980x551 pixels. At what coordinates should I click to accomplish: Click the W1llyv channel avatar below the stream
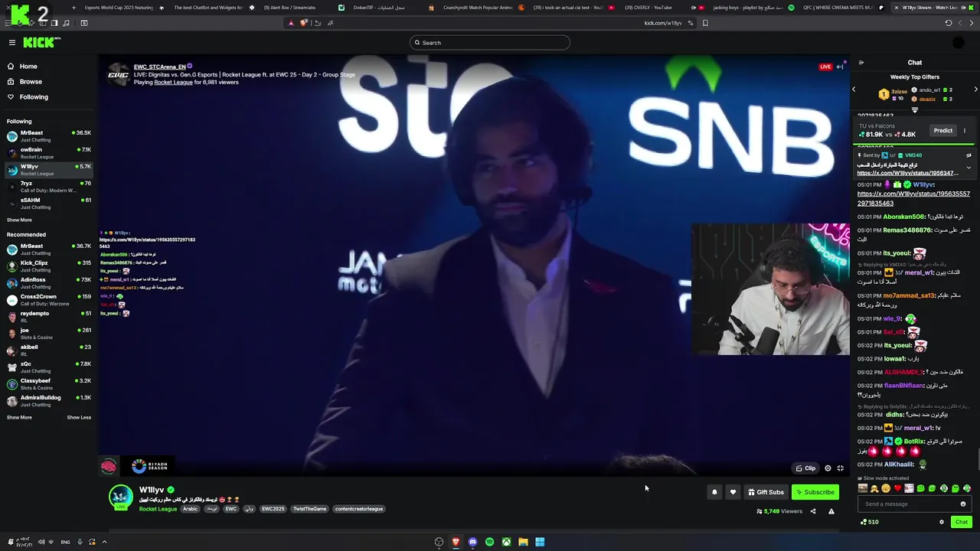click(x=120, y=496)
